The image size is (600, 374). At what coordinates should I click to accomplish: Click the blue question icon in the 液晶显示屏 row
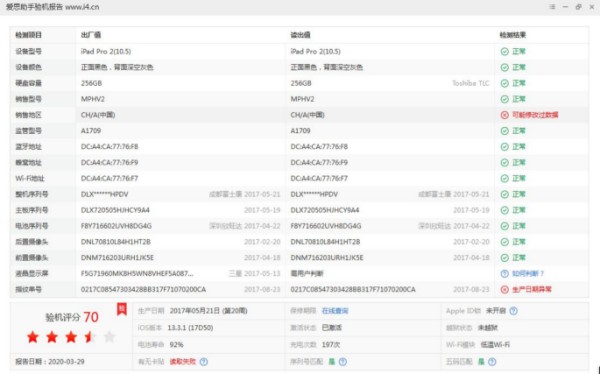(x=504, y=274)
